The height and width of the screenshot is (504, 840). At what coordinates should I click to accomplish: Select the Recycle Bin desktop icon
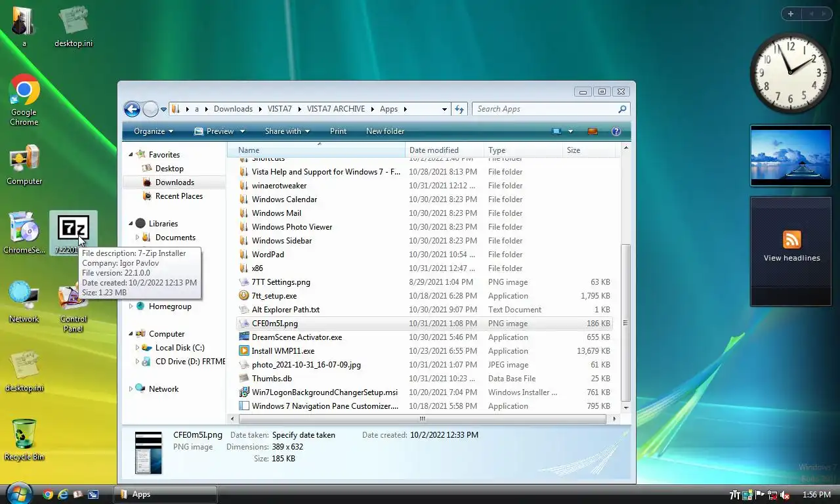[24, 440]
